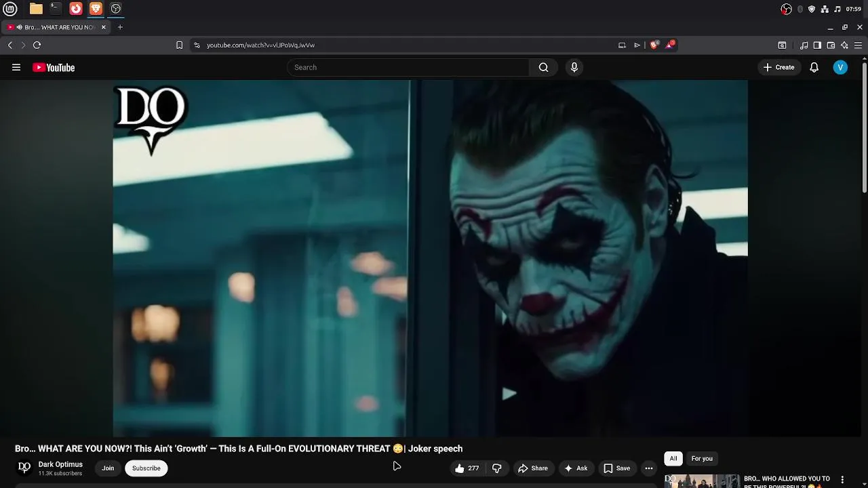Open site settings icon in address bar

(197, 45)
